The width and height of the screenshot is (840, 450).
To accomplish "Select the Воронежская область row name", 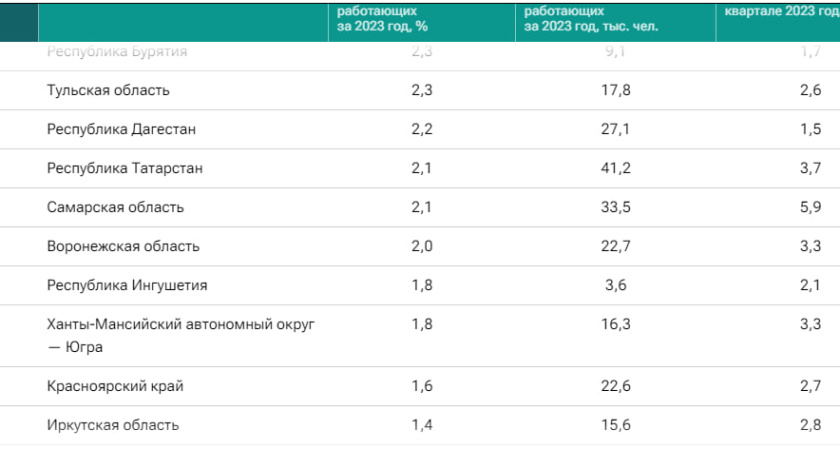I will [x=123, y=246].
